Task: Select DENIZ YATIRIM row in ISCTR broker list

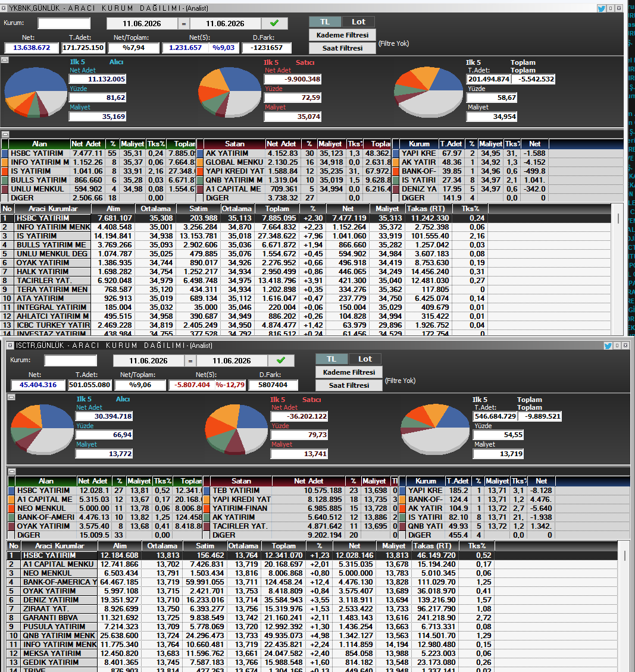Action: [312, 600]
